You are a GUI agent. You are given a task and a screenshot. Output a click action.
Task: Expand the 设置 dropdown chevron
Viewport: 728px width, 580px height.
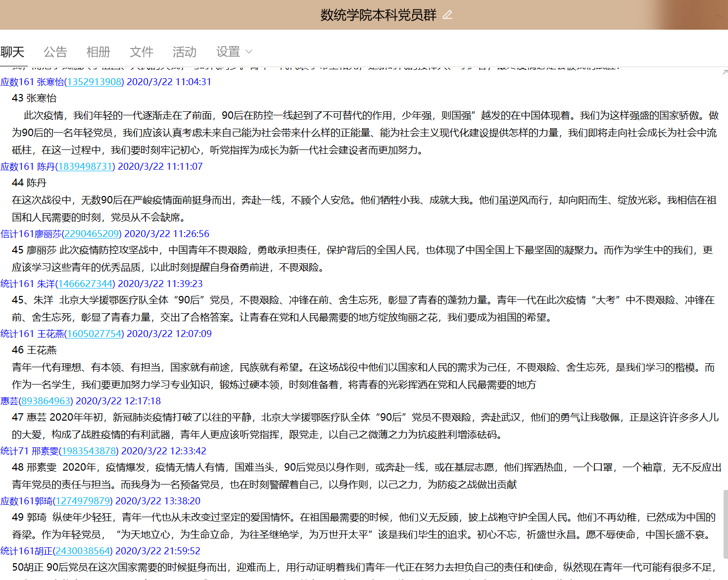[x=249, y=52]
